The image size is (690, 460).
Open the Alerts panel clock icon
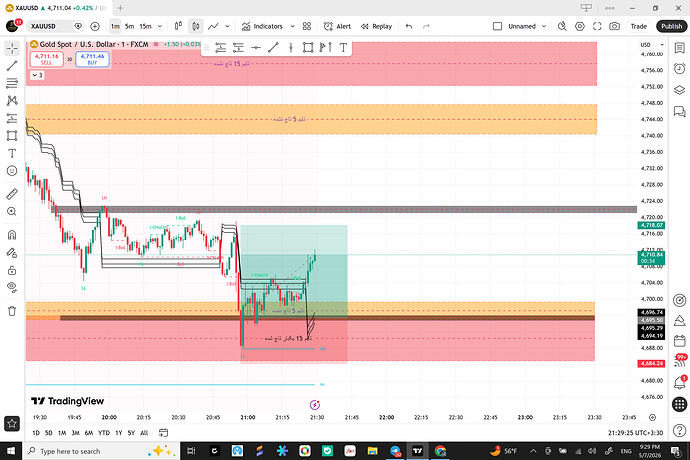[x=679, y=69]
